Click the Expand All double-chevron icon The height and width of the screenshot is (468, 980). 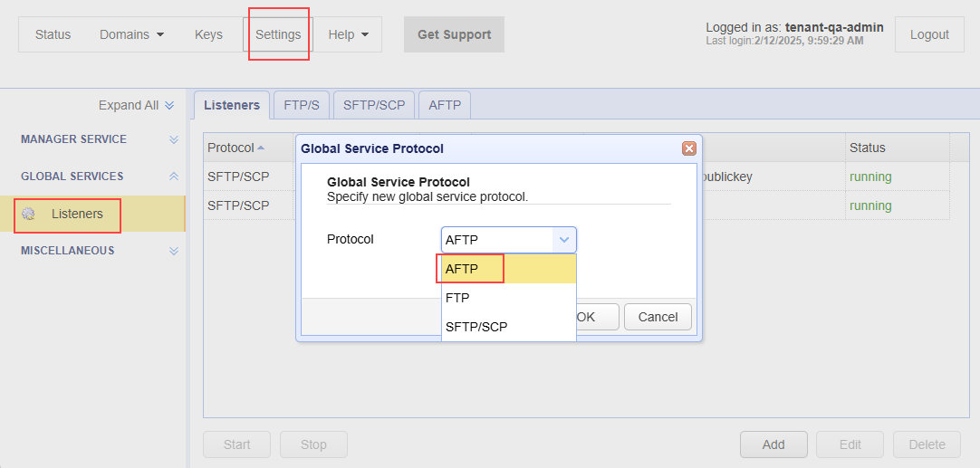coord(169,106)
